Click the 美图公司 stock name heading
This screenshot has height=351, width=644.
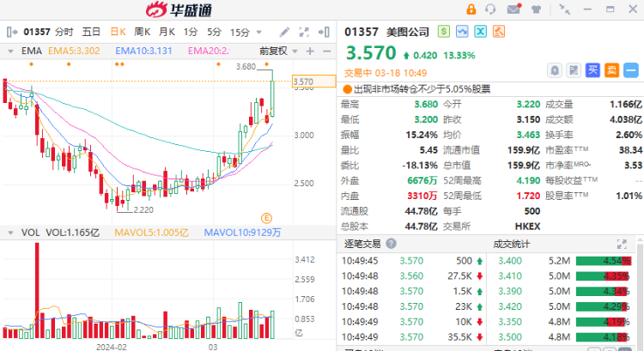click(x=408, y=32)
